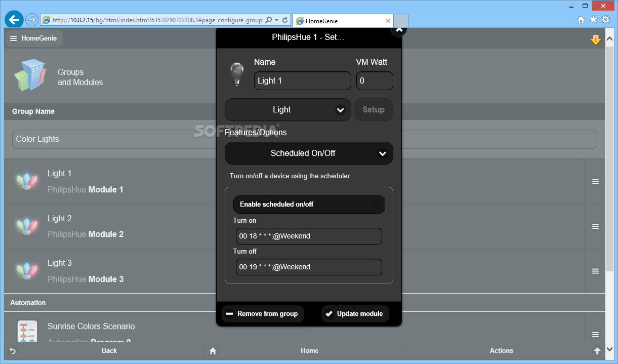Edit the Turn off schedule field

[309, 267]
